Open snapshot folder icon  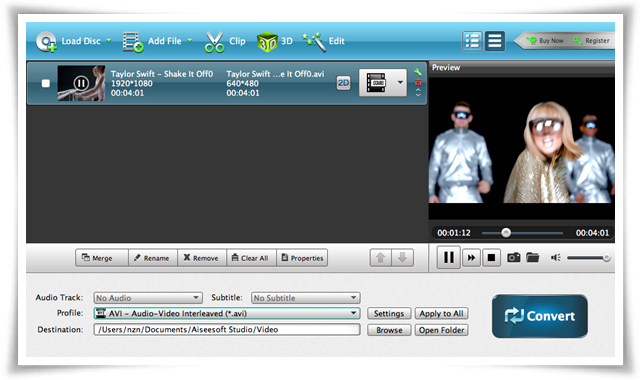click(533, 257)
